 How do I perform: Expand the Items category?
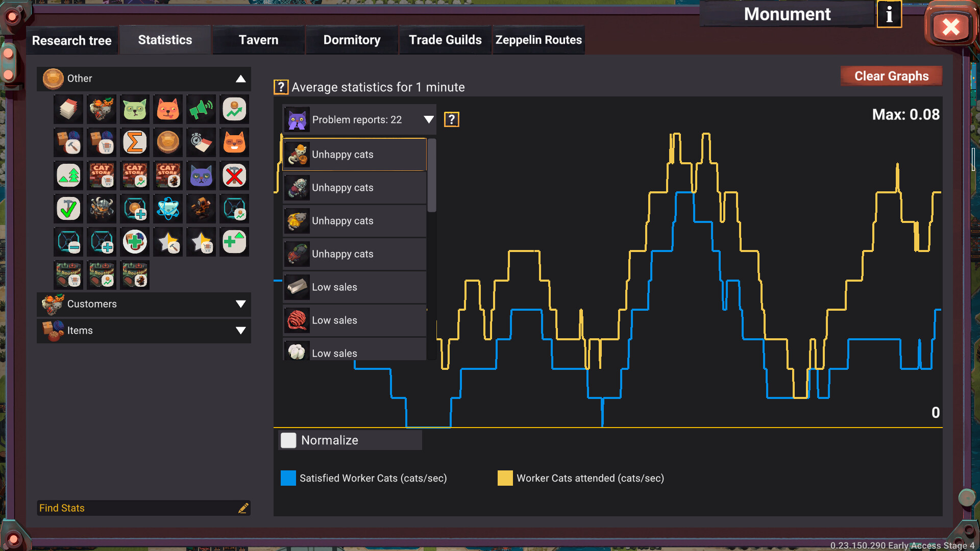pyautogui.click(x=240, y=331)
